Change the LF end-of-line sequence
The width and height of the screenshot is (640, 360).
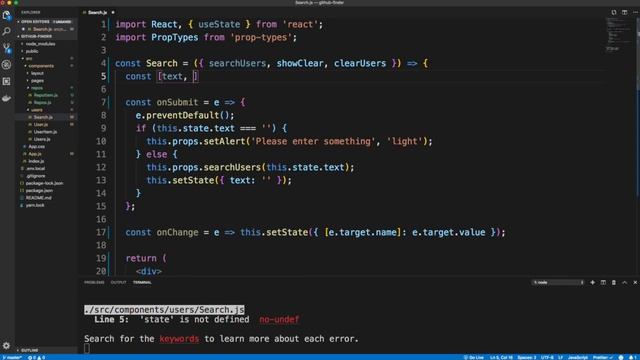[560, 357]
